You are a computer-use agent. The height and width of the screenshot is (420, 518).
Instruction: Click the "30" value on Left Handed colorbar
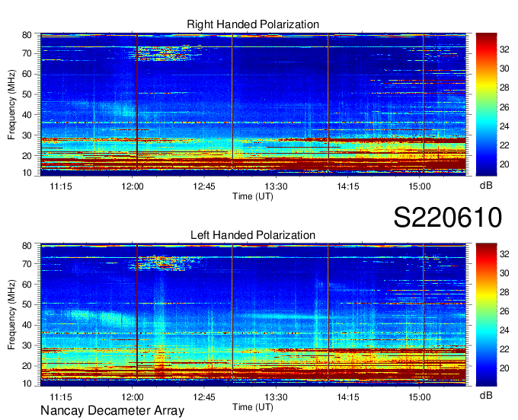point(504,273)
